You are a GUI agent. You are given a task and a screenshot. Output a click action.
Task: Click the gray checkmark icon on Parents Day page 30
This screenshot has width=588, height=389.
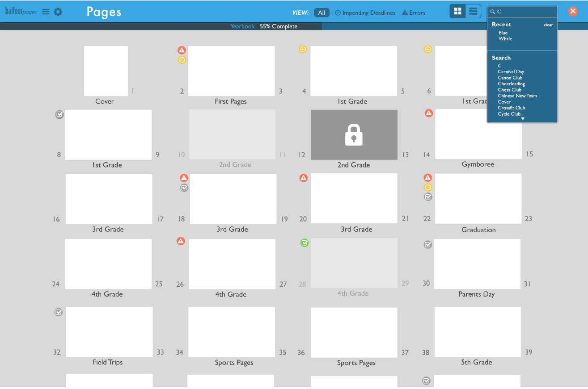tap(427, 244)
